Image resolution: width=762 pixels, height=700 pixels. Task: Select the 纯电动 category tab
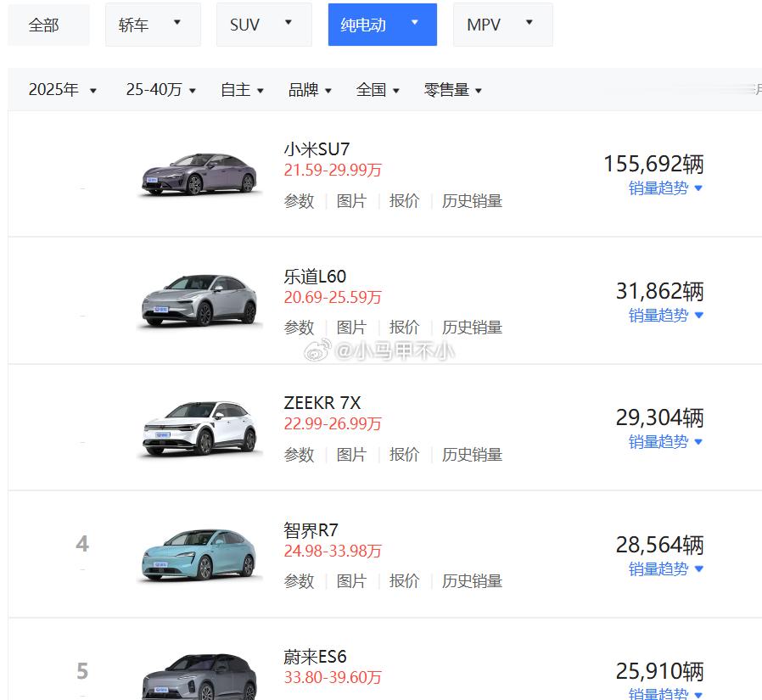[x=383, y=25]
